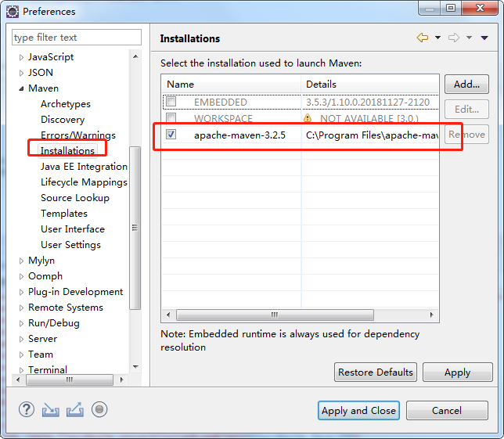Expand the Team tree node

[21, 354]
